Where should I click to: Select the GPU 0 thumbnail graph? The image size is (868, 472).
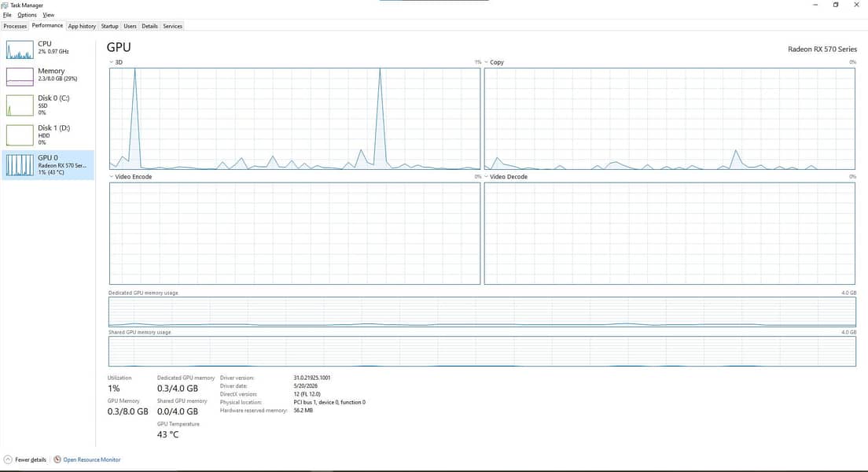(x=20, y=165)
